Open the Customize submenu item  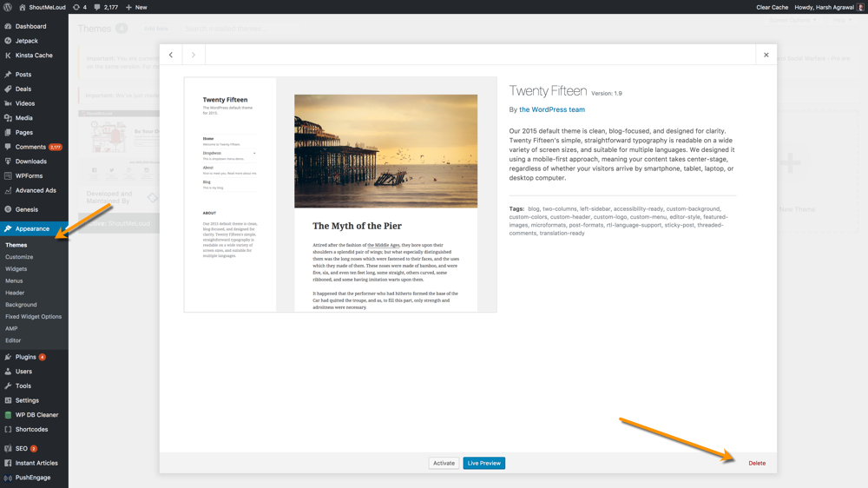19,257
